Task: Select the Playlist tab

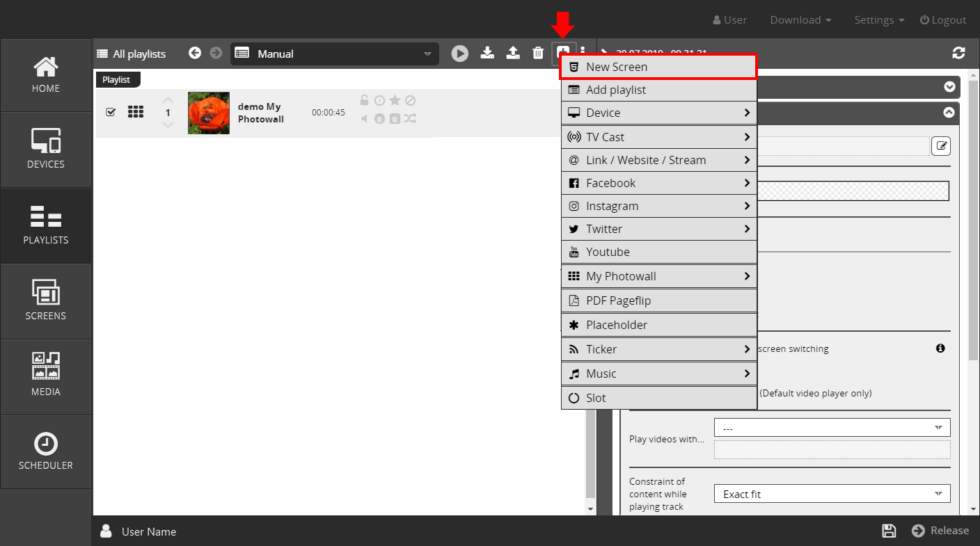Action: tap(117, 79)
